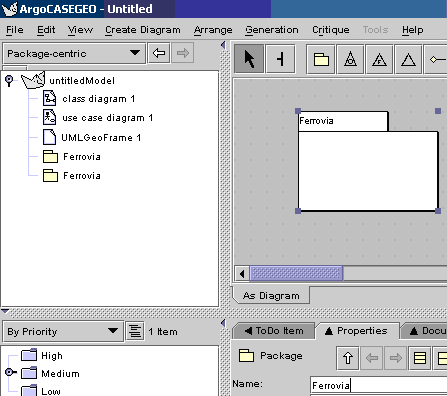Select the package tool in toolbar
The width and height of the screenshot is (447, 396).
click(x=321, y=59)
